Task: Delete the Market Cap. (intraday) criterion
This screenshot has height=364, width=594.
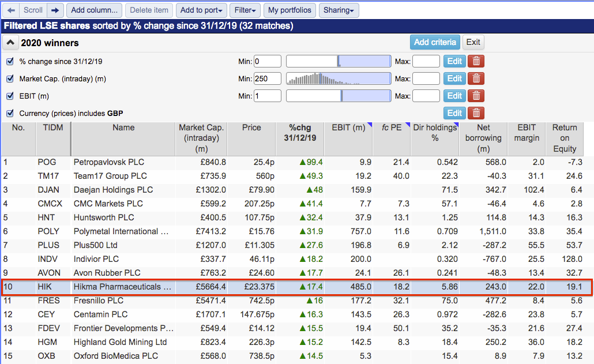Action: 476,79
